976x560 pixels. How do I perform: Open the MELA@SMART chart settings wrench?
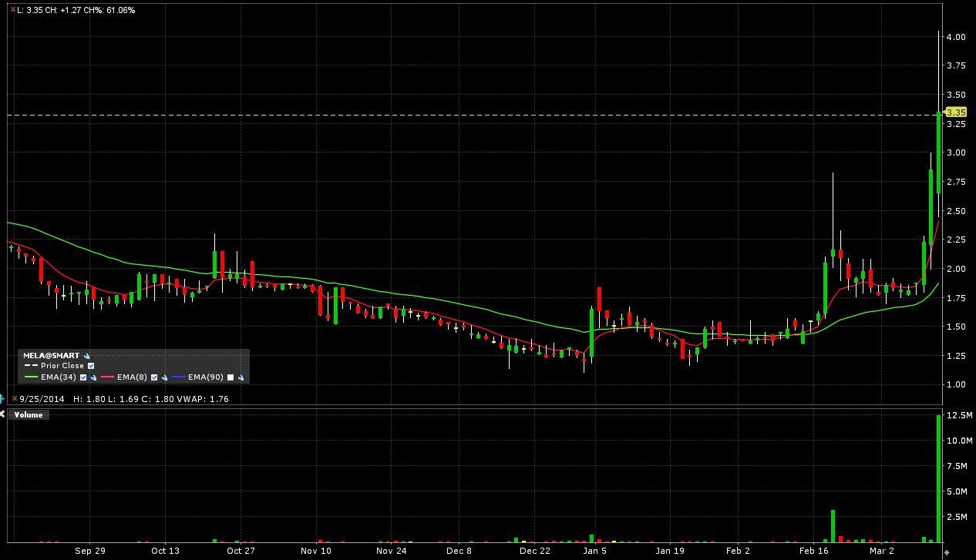pyautogui.click(x=87, y=356)
